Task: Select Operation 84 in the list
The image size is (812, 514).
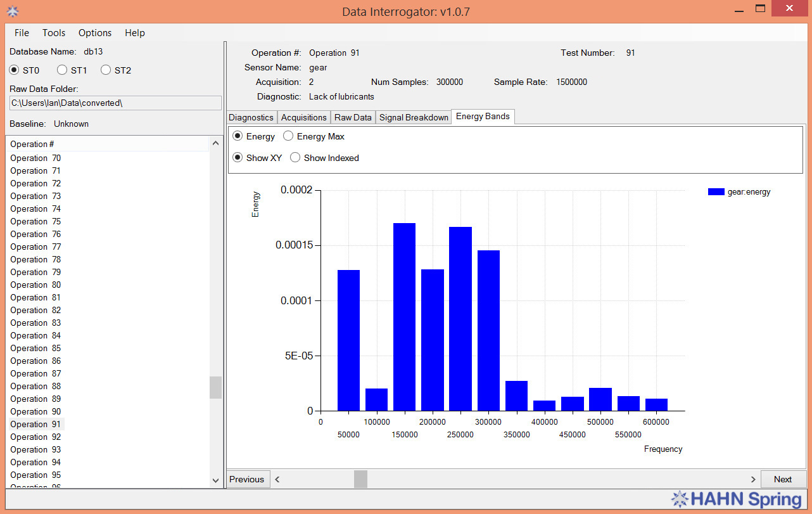Action: (x=35, y=335)
